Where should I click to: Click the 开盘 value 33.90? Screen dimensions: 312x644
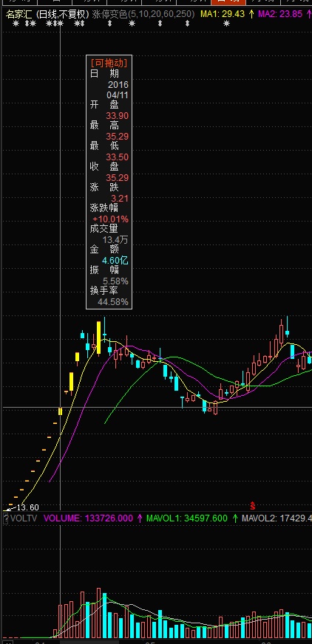click(118, 116)
